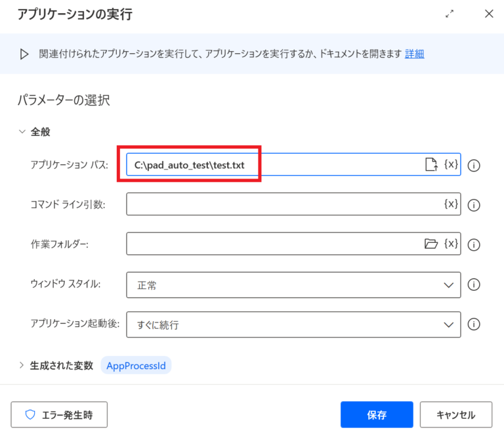
Task: Insert variable in the application path field
Action: pos(451,165)
